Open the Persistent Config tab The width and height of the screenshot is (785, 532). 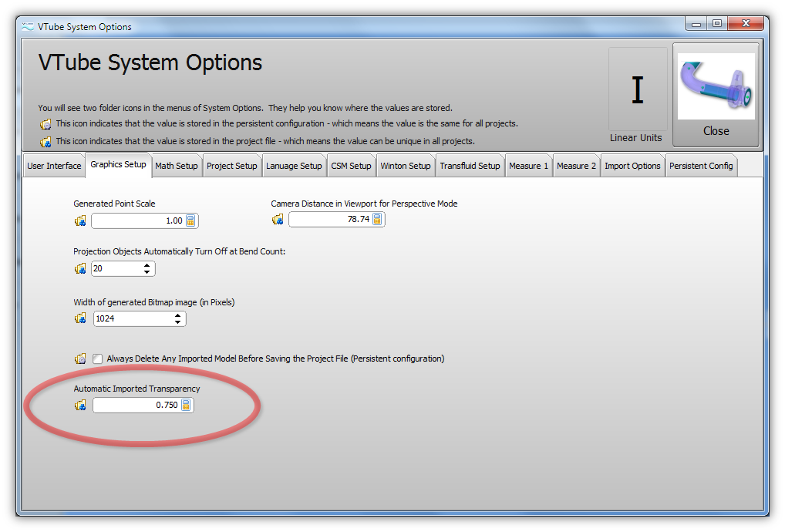point(700,166)
